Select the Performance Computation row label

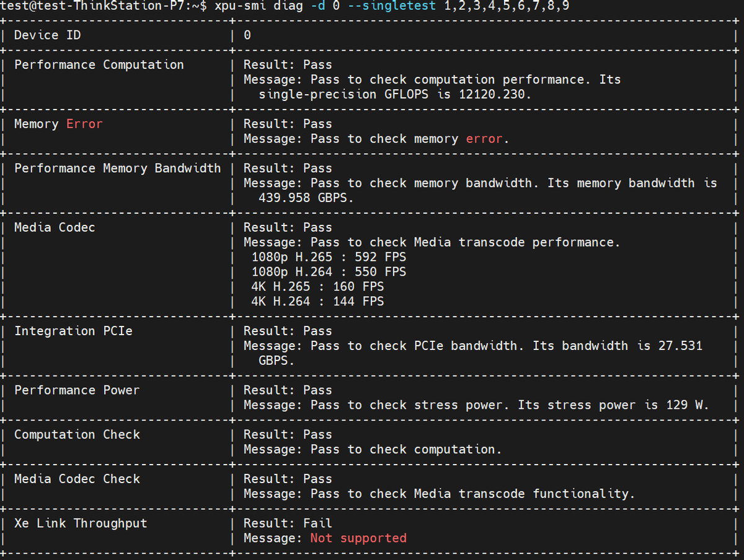(99, 65)
